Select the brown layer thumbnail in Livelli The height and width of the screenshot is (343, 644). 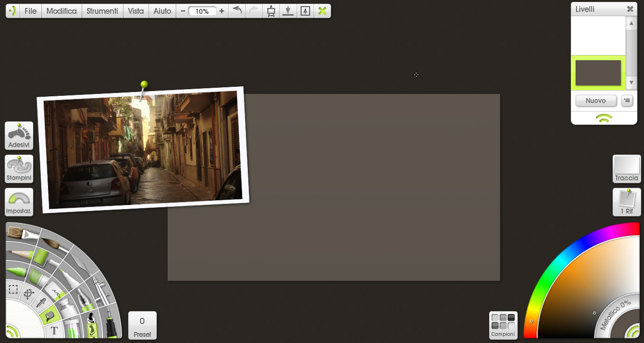(x=598, y=73)
